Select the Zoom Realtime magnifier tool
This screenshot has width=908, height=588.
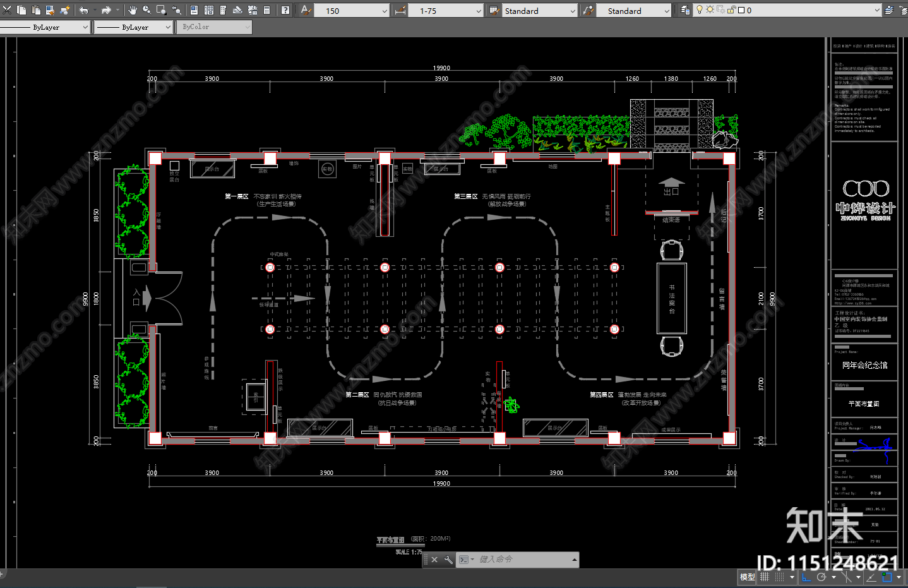(x=146, y=10)
